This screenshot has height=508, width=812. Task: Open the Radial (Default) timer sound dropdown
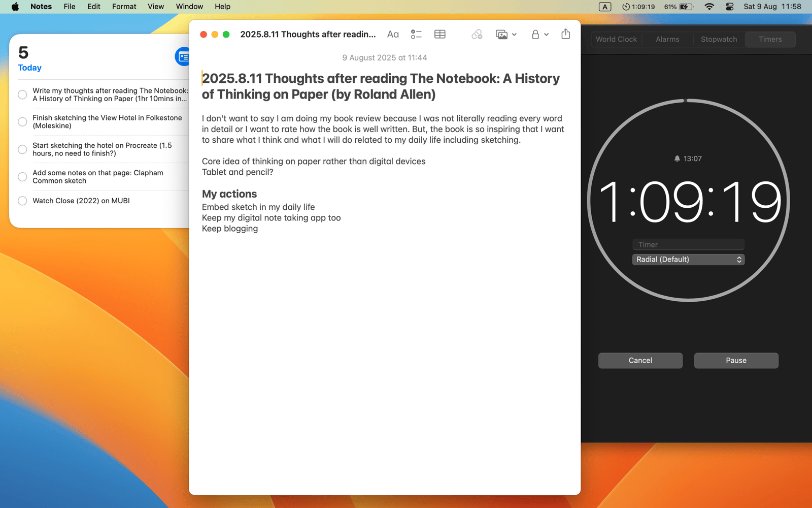688,260
